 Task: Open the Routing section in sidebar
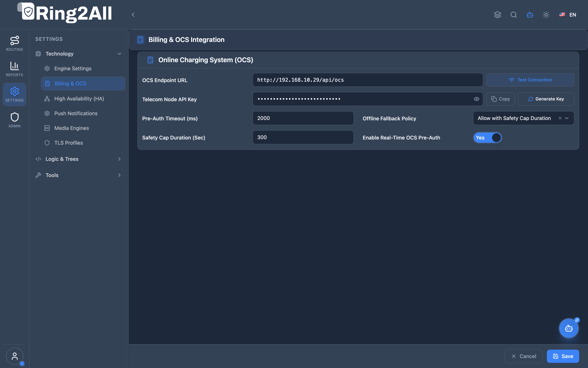point(14,43)
